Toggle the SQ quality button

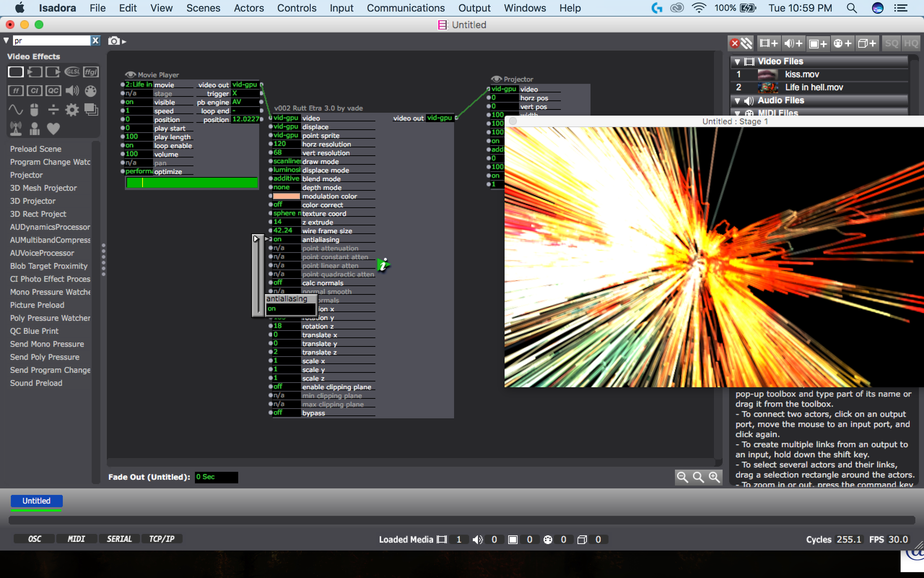click(892, 43)
